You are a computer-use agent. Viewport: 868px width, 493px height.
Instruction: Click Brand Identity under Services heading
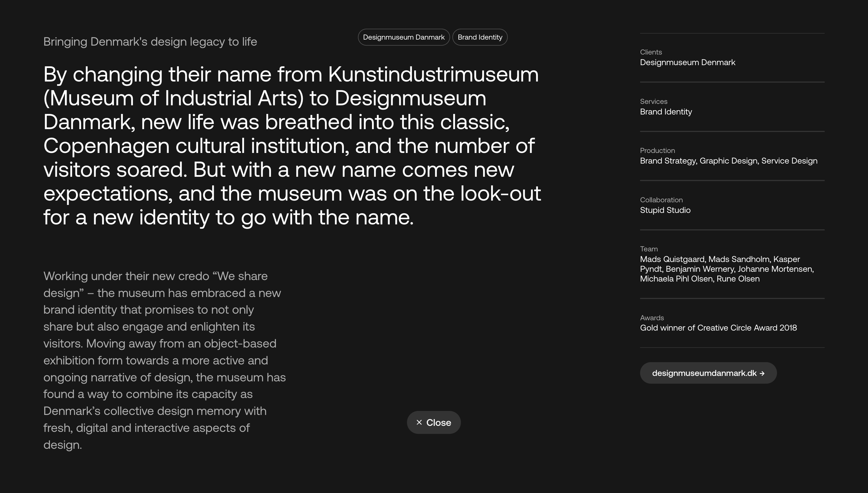665,112
